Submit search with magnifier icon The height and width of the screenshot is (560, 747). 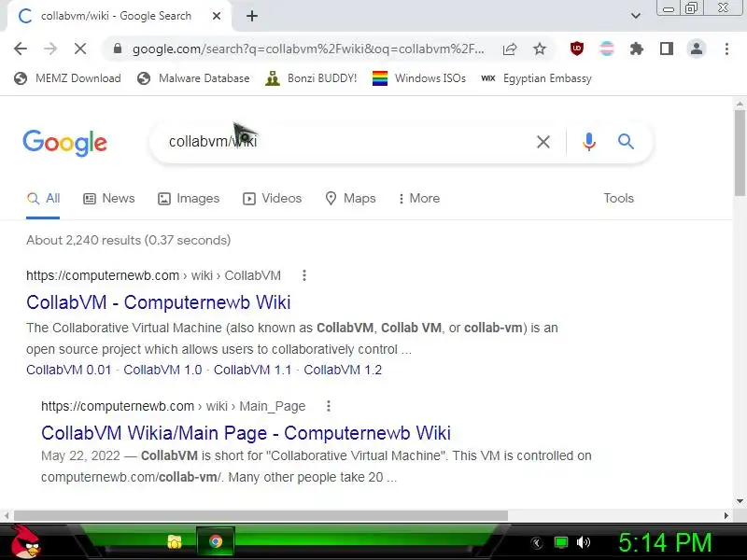tap(626, 142)
